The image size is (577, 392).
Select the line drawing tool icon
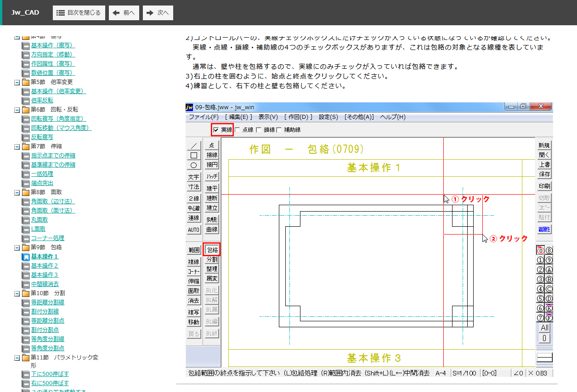point(193,146)
